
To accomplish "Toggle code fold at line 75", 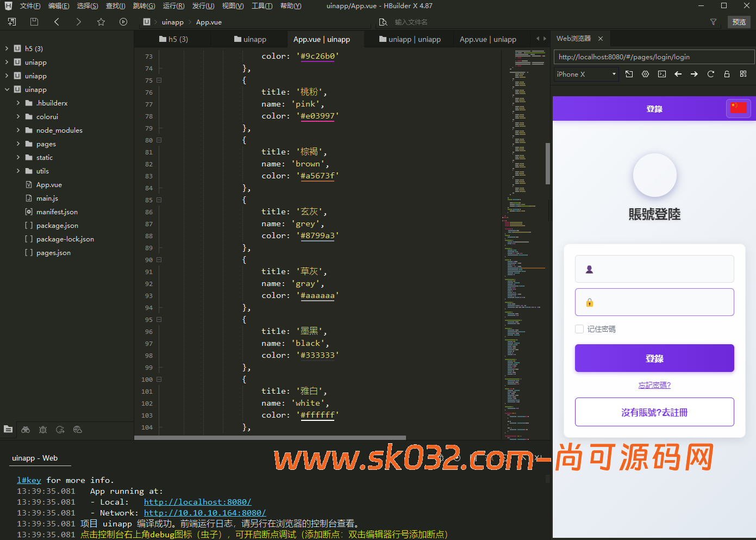I will 159,80.
